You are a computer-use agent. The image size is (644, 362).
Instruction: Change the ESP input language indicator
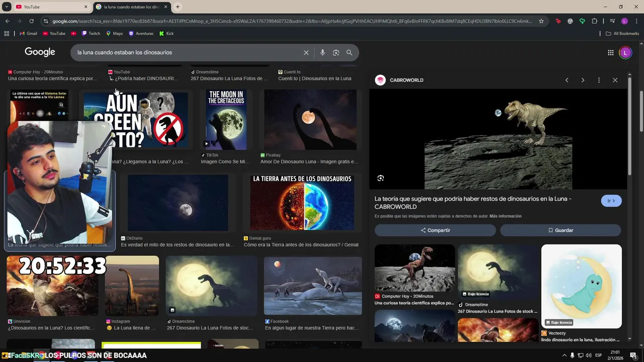click(599, 355)
